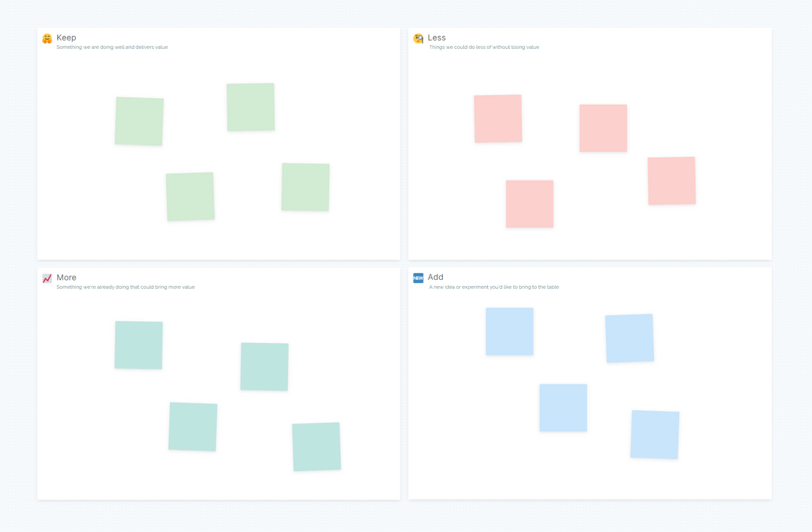Select the topmost red sticky in Less
The width and height of the screenshot is (812, 532).
[x=498, y=118]
